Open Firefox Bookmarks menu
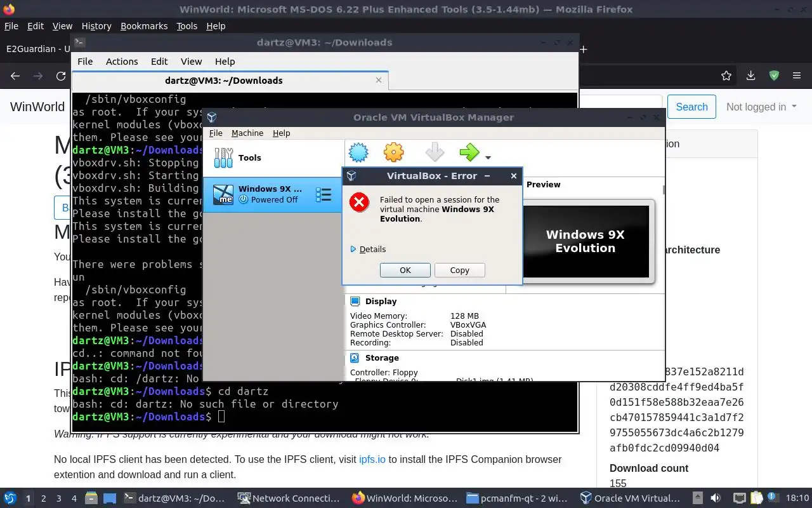 (144, 26)
